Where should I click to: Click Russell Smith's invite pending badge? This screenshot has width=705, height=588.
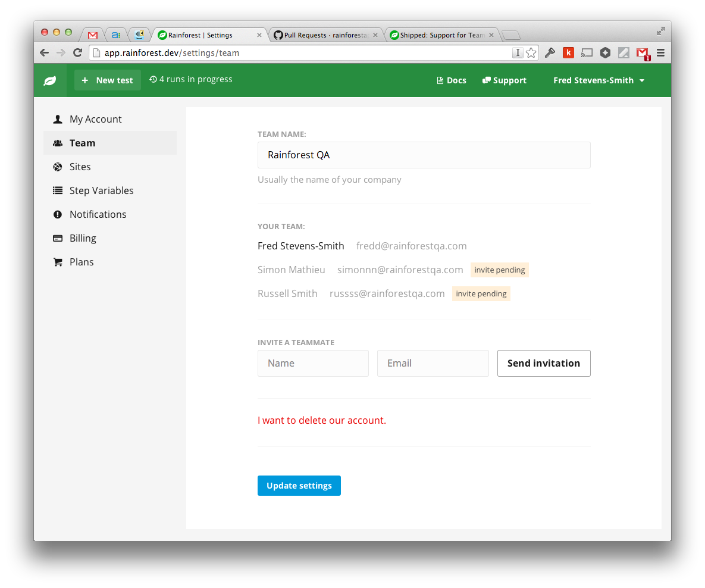pyautogui.click(x=481, y=294)
